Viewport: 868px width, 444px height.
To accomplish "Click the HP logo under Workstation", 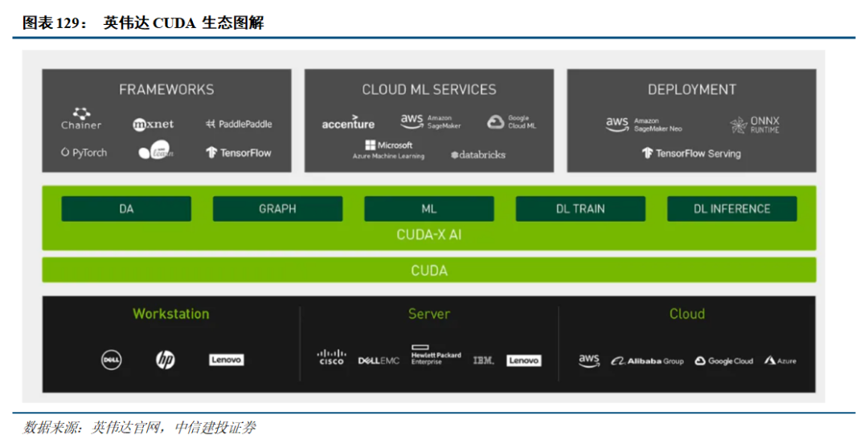I will [166, 360].
